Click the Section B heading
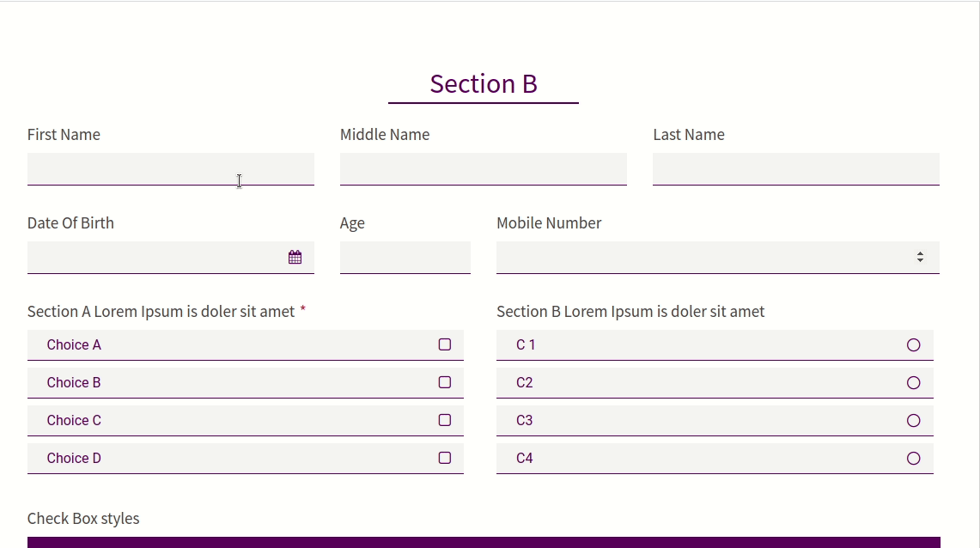 point(483,83)
